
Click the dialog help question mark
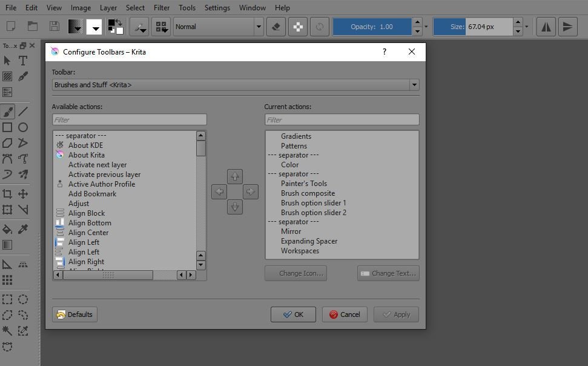pyautogui.click(x=385, y=52)
